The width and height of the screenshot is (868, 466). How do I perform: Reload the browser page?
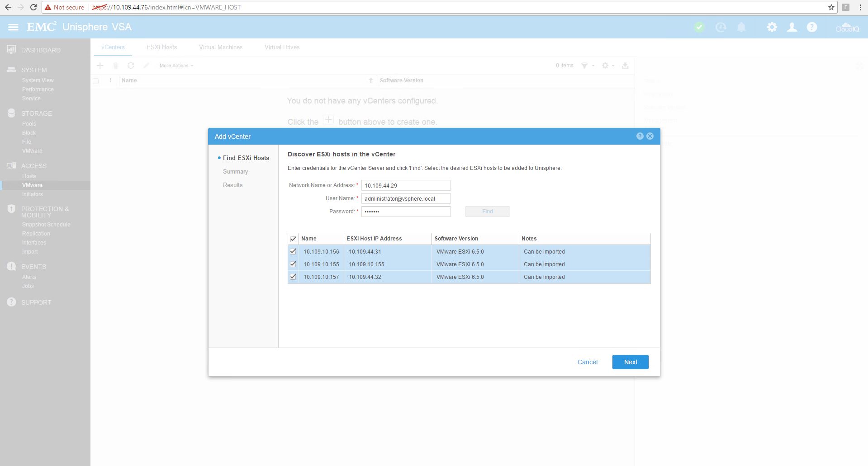tap(33, 7)
